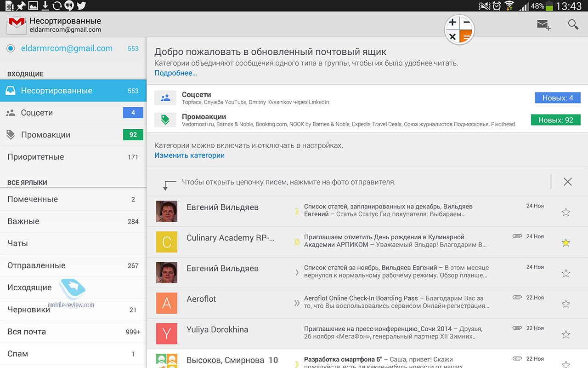Tap the sync notification icon
This screenshot has width=588, height=368.
[x=57, y=6]
